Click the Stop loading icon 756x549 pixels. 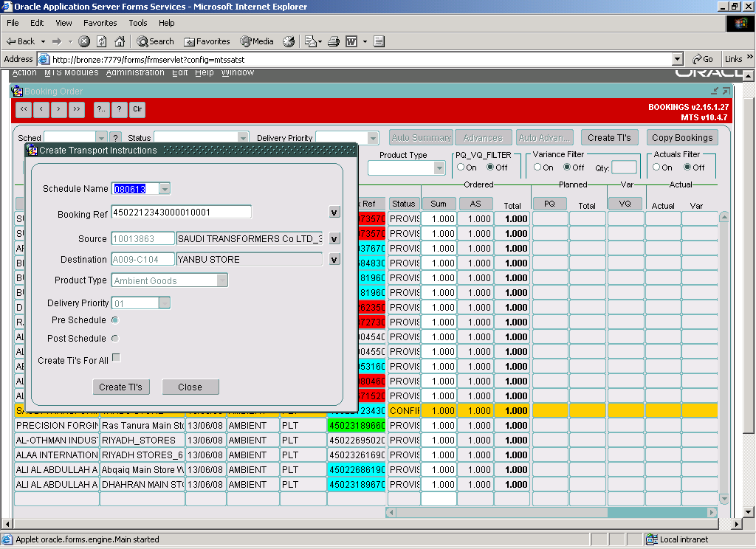pyautogui.click(x=84, y=41)
